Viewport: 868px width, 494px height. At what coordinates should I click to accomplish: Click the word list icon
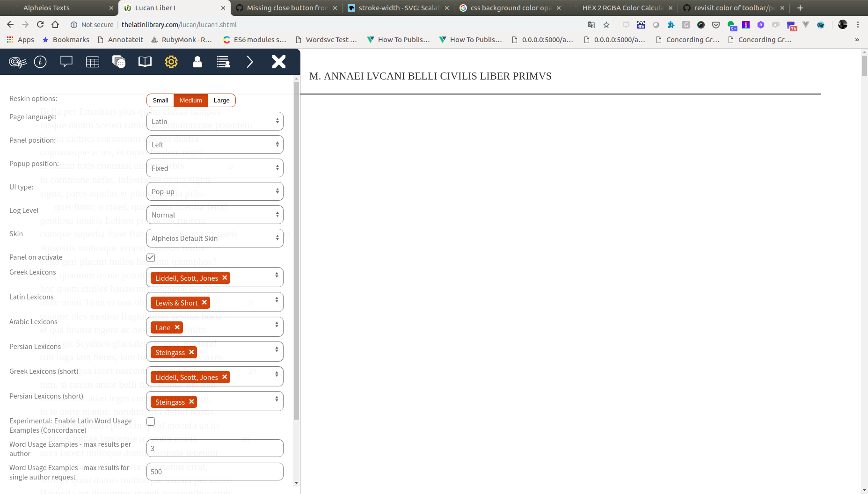click(x=223, y=61)
